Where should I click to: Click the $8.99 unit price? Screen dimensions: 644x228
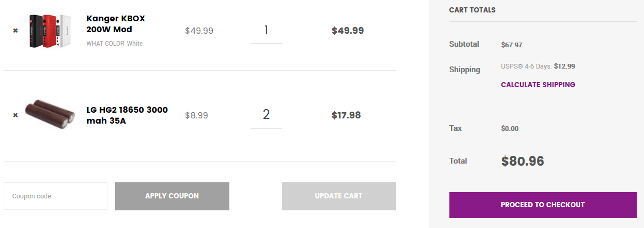click(x=196, y=115)
